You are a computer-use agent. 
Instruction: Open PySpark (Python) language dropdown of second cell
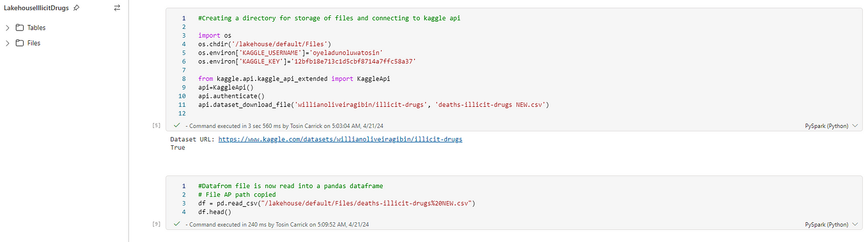click(831, 225)
